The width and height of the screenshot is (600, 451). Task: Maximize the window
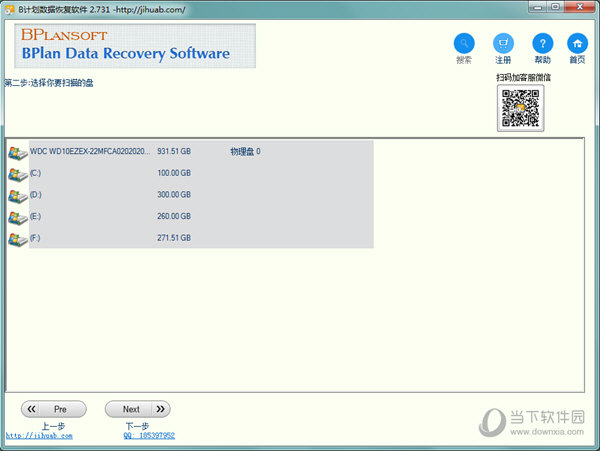click(x=555, y=7)
